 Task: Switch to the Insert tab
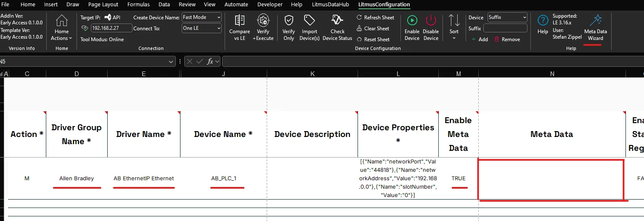pos(51,5)
